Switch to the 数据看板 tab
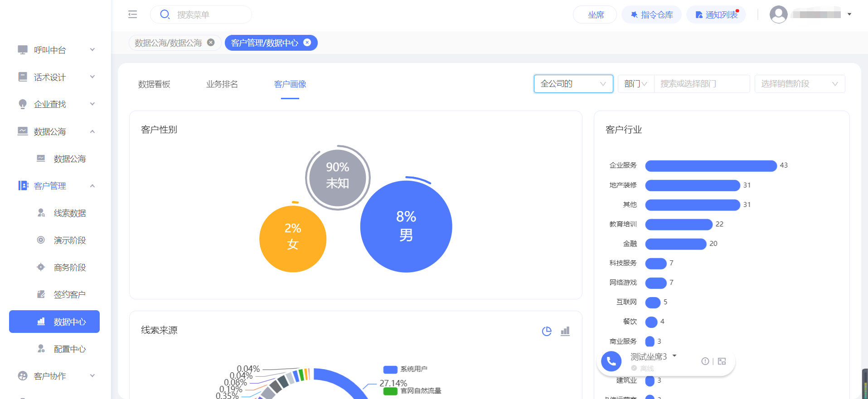868x399 pixels. [154, 84]
